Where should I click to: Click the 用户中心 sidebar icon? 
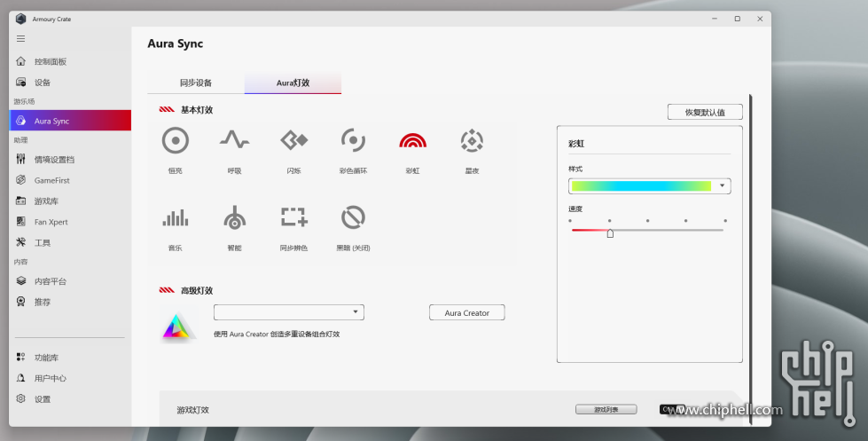20,378
